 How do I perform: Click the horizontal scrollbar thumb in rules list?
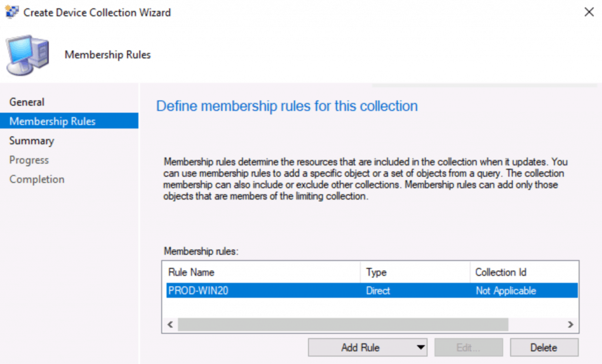coord(343,325)
